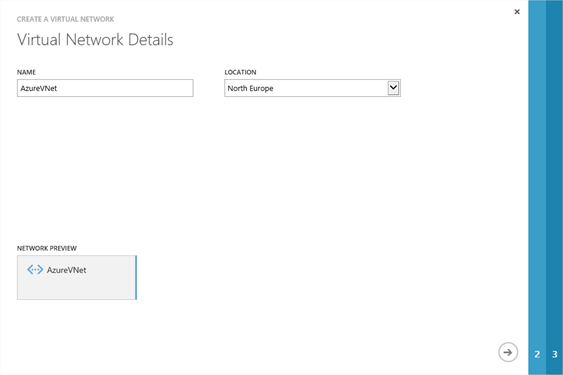Screen dimensions: 563x375
Task: Click the next arrow button
Action: 508,352
